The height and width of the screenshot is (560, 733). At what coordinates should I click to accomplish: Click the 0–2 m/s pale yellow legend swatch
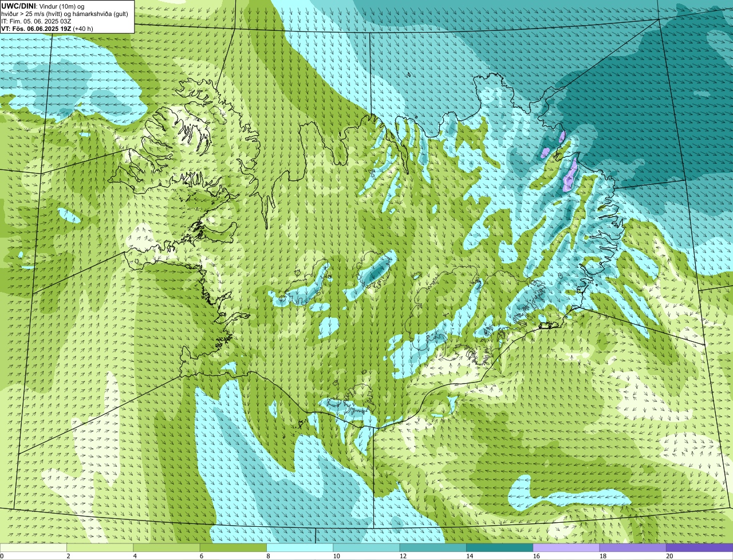tap(33, 547)
